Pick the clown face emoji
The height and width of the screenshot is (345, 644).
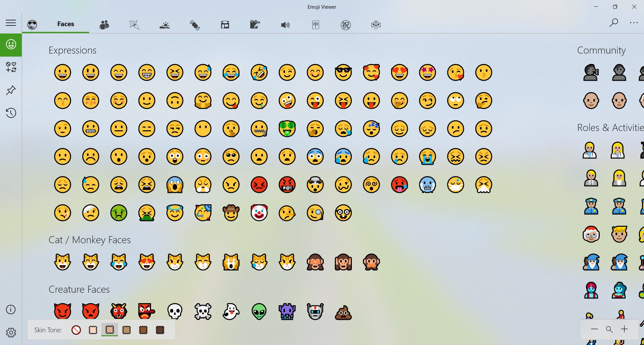click(x=259, y=213)
